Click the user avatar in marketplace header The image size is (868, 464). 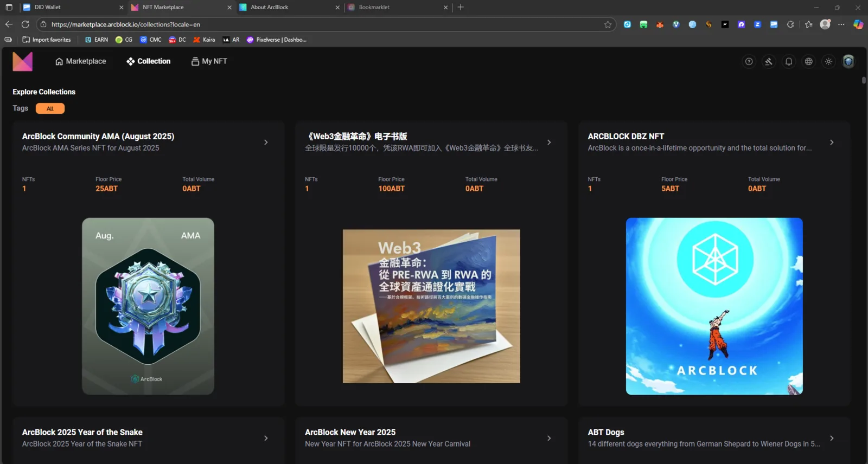click(x=848, y=61)
